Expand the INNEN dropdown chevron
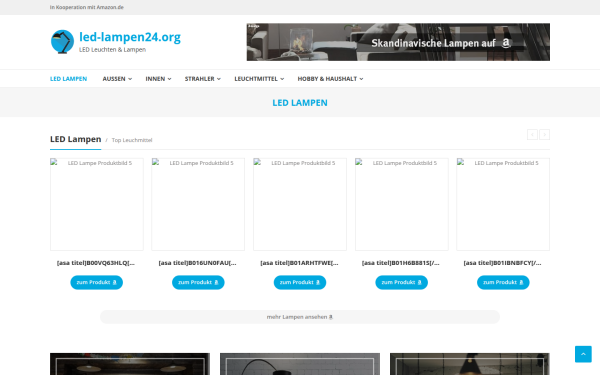This screenshot has width=600, height=375. coord(170,79)
